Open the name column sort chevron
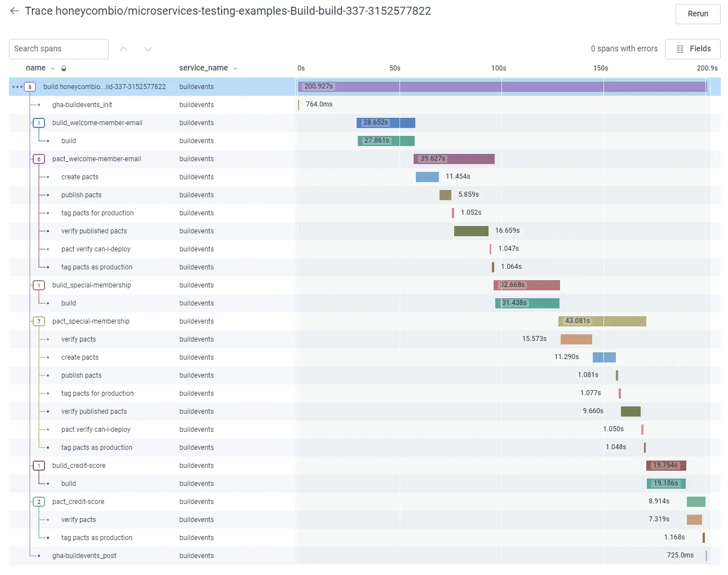The height and width of the screenshot is (575, 728). [53, 68]
